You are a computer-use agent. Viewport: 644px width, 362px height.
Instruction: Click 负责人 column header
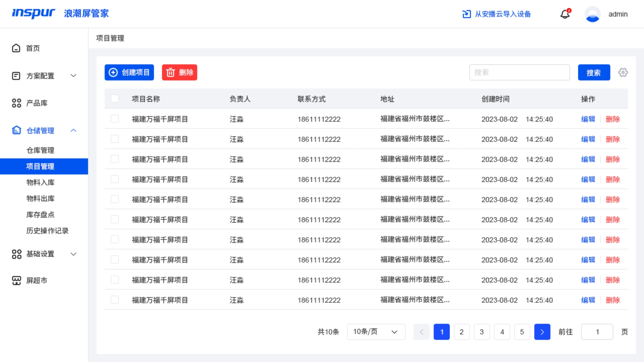click(x=240, y=99)
